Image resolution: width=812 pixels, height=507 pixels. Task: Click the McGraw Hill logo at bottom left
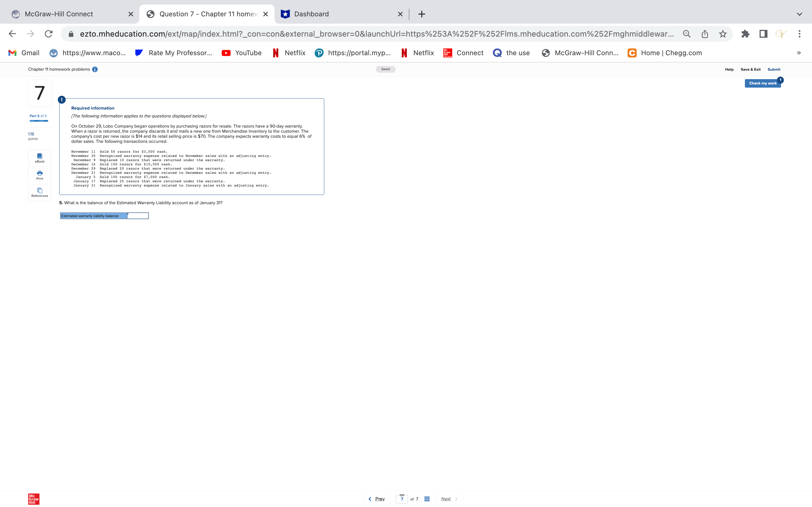(33, 499)
